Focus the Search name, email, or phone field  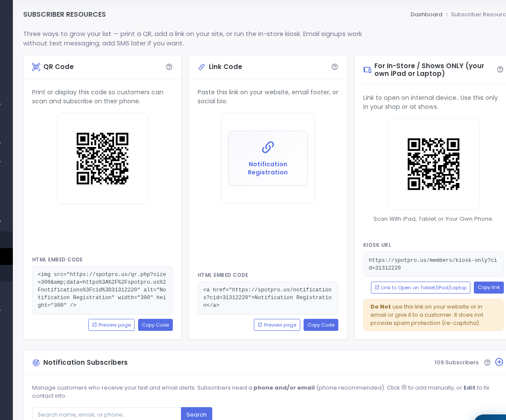point(106,414)
